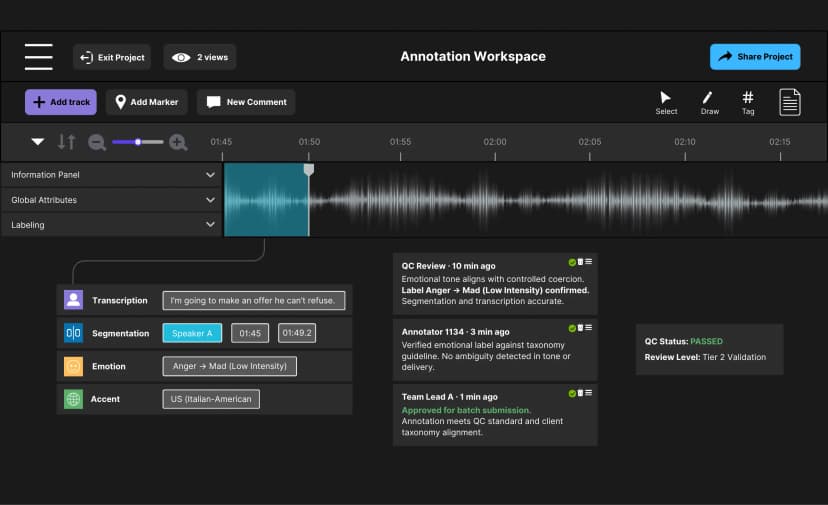Click the 2 views eye indicator
Image resolution: width=828 pixels, height=505 pixels.
200,57
